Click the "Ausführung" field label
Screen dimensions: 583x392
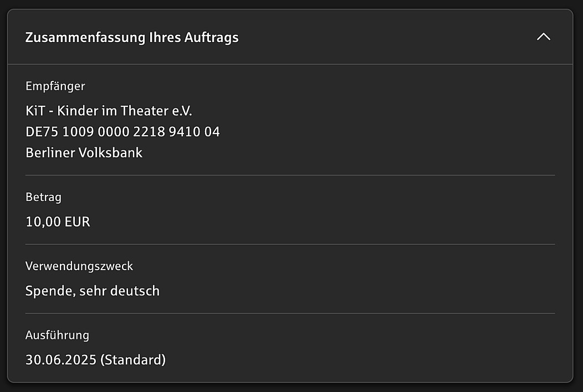coord(57,335)
